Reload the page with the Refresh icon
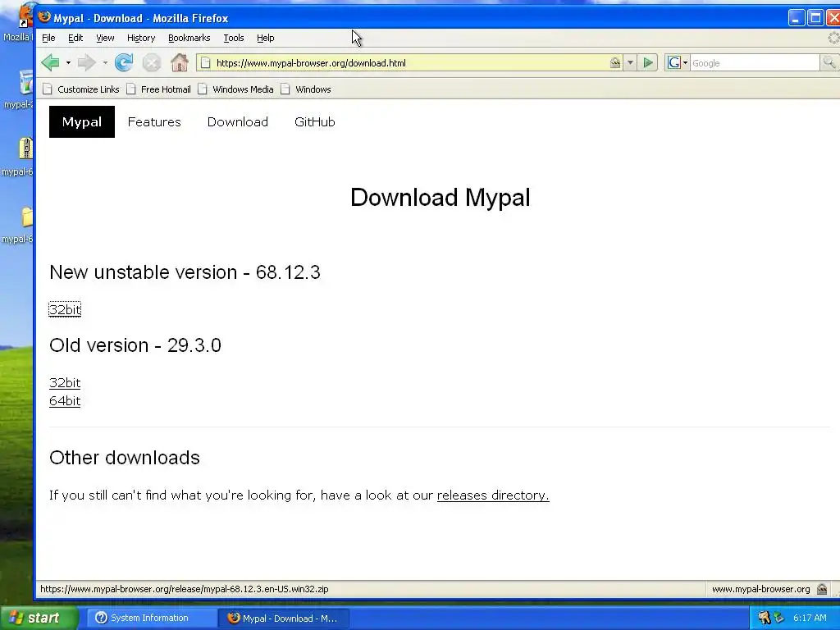The height and width of the screenshot is (630, 840). tap(124, 62)
